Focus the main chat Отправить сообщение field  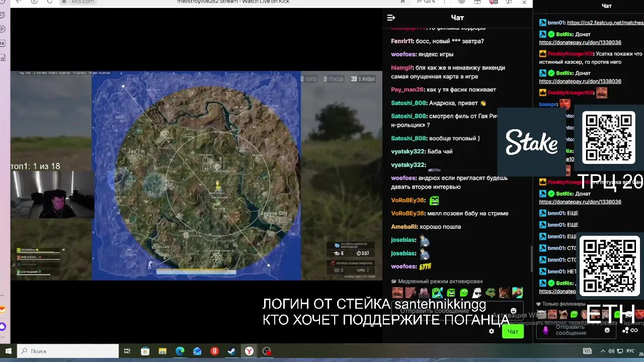[458, 311]
